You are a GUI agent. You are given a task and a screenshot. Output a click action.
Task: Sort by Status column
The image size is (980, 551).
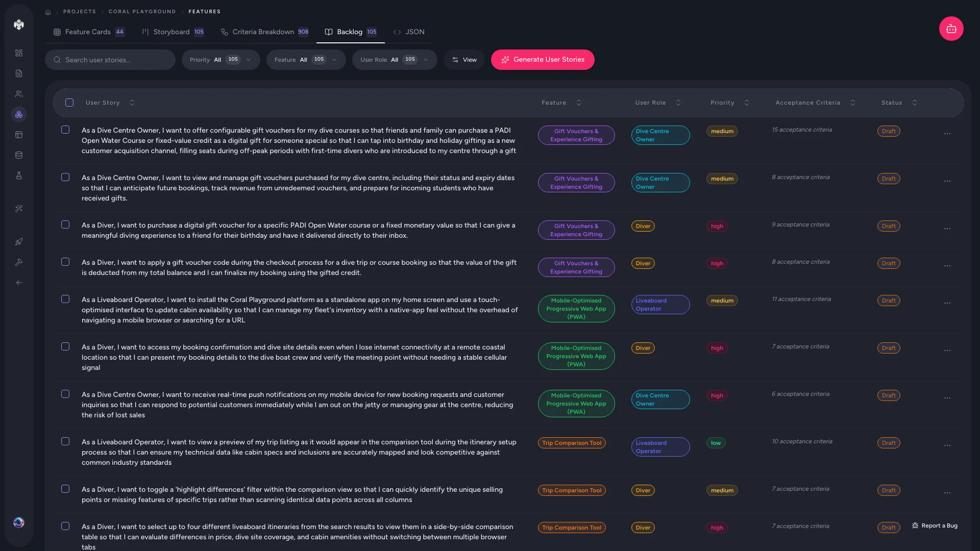point(899,103)
